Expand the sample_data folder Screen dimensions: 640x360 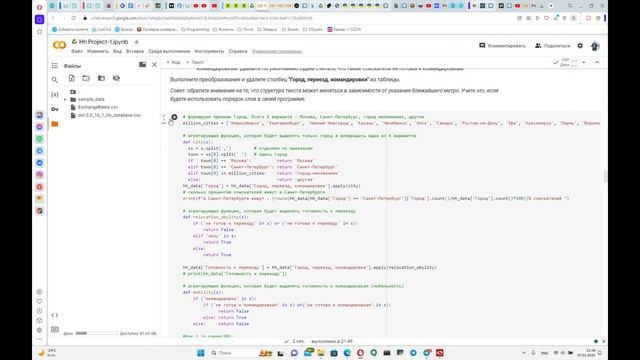click(x=65, y=99)
